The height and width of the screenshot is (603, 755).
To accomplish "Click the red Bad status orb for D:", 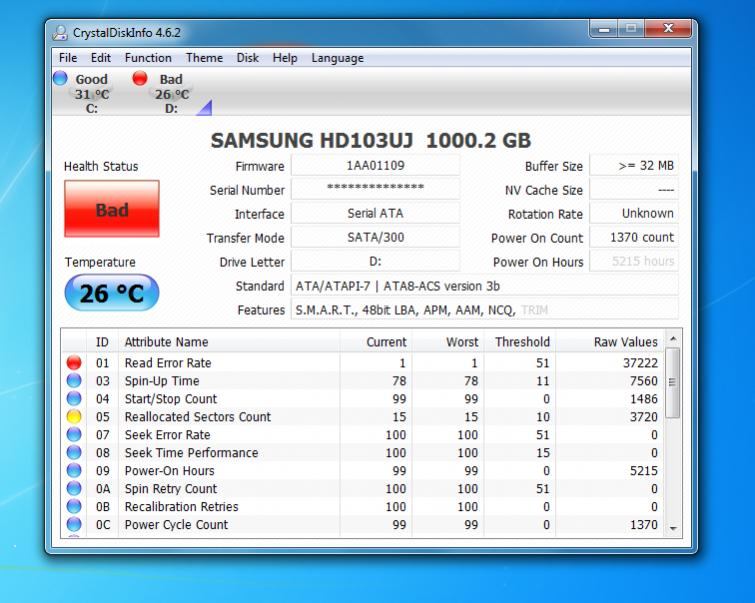I will pyautogui.click(x=140, y=78).
